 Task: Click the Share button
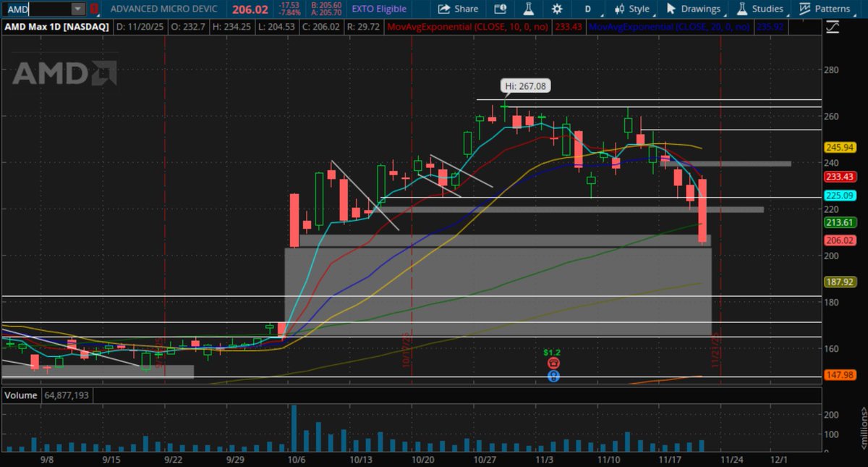[457, 9]
